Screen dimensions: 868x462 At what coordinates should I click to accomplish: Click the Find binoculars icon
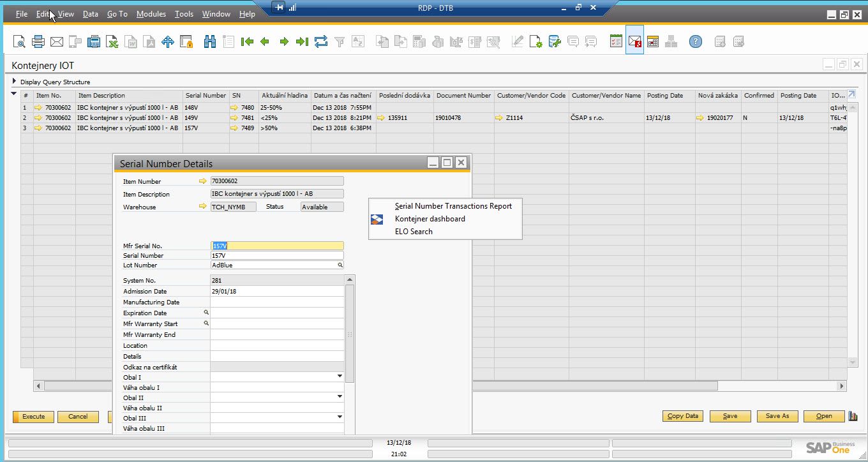pos(210,42)
